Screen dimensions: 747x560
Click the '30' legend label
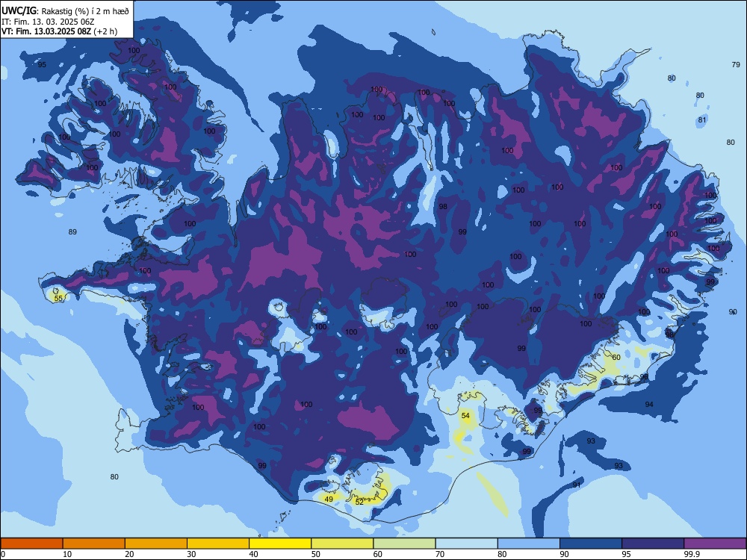tap(191, 554)
